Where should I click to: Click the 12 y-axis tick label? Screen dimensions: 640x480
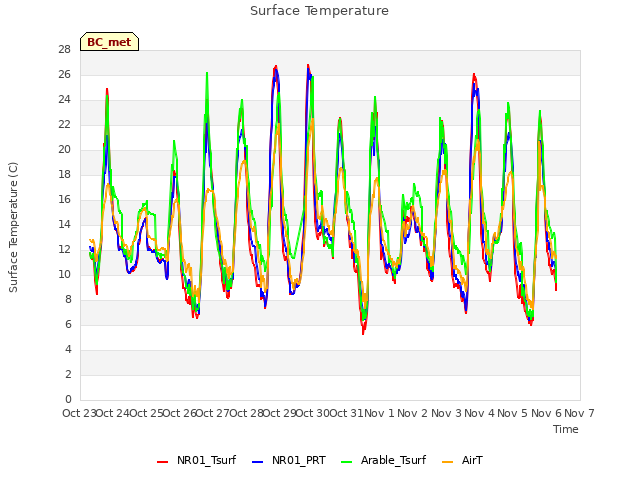coord(65,249)
